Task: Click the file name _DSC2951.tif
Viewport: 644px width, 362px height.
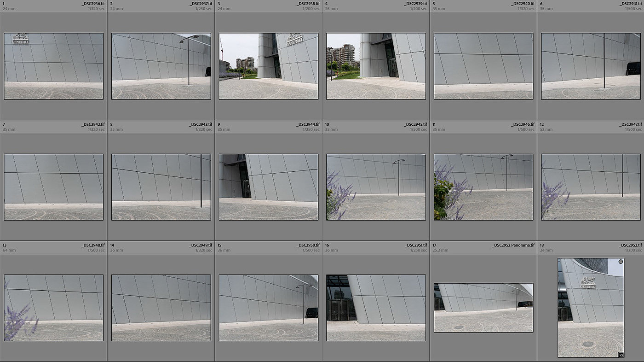Action: 415,245
